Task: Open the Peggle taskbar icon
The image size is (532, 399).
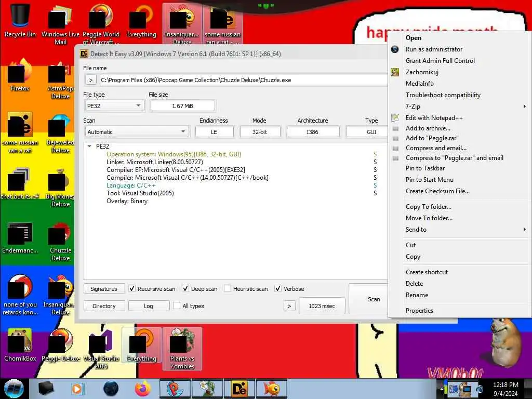Action: point(175,389)
